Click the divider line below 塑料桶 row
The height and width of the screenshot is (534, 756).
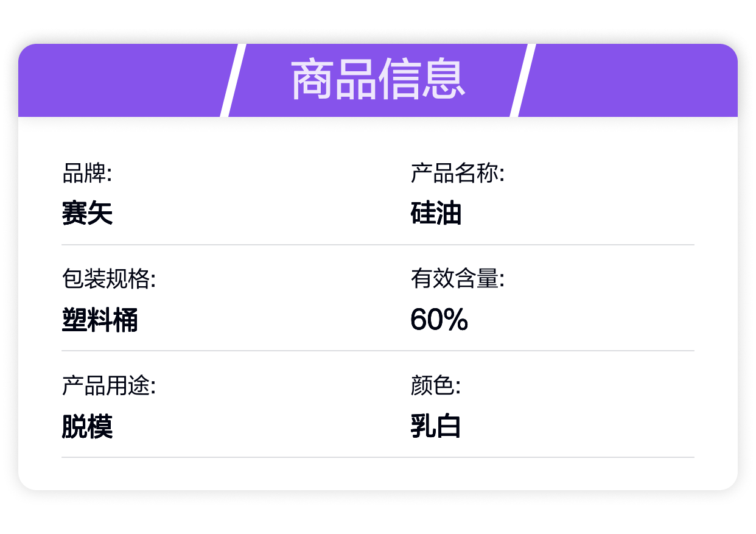[x=378, y=351]
